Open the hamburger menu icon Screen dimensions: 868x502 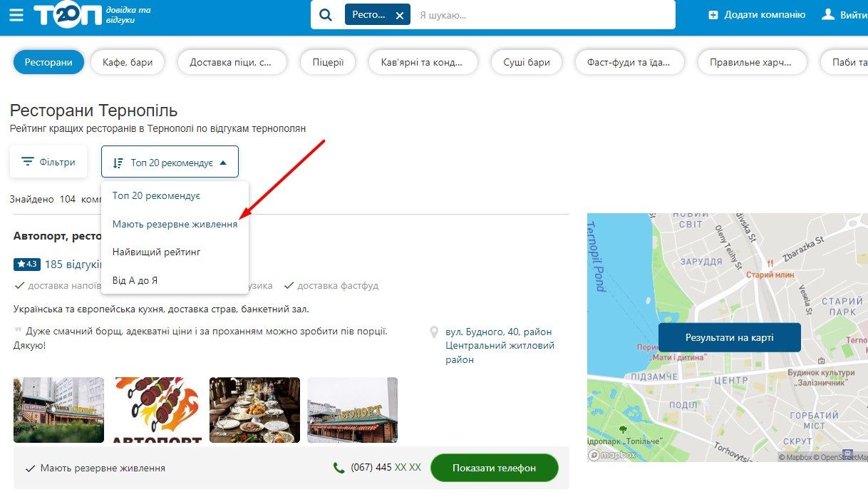[16, 15]
